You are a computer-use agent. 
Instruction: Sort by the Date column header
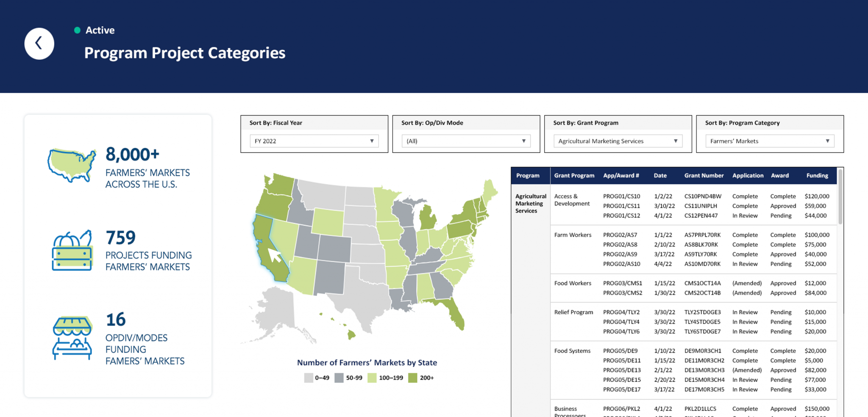(x=660, y=176)
